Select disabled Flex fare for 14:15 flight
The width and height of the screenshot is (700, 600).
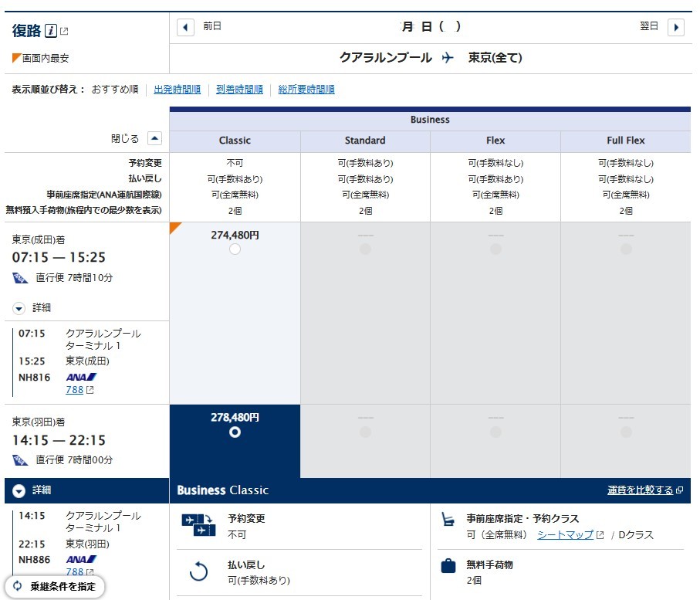495,432
